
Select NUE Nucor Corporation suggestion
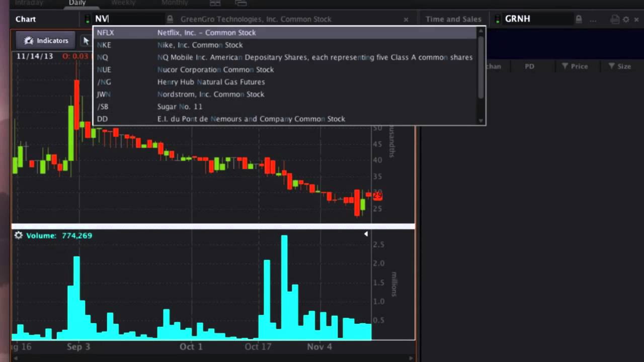click(285, 69)
